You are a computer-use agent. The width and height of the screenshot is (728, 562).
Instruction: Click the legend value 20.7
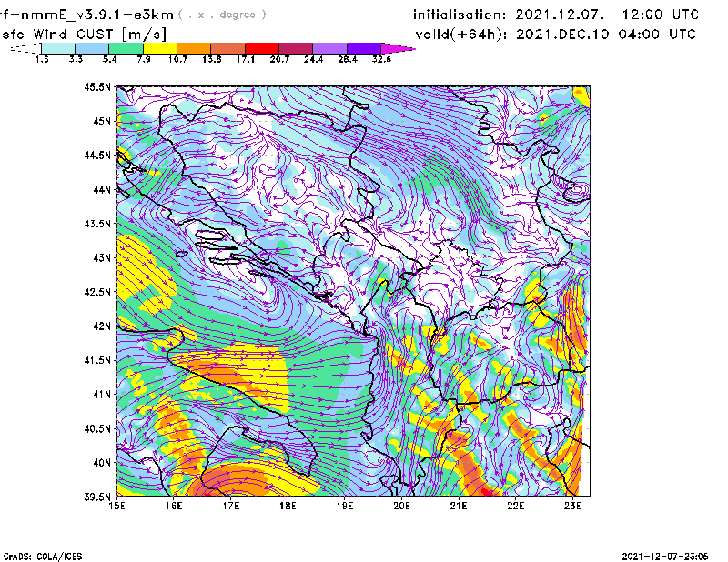(x=279, y=59)
